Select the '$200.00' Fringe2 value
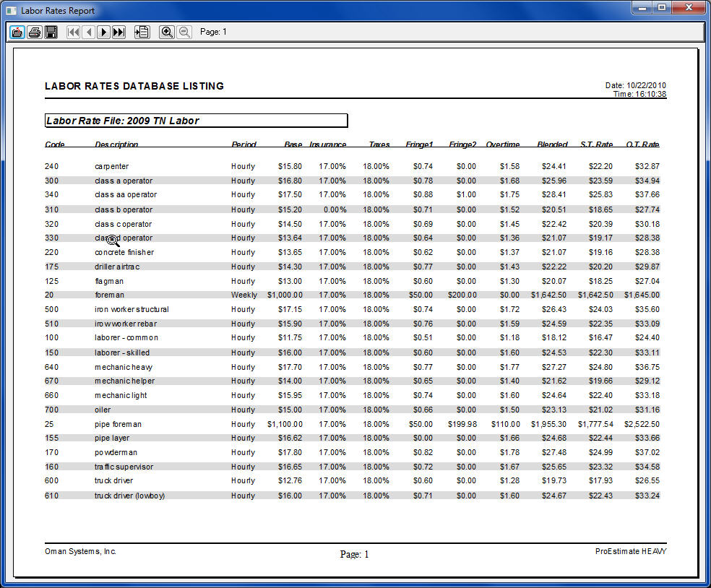This screenshot has height=588, width=711. click(x=462, y=295)
